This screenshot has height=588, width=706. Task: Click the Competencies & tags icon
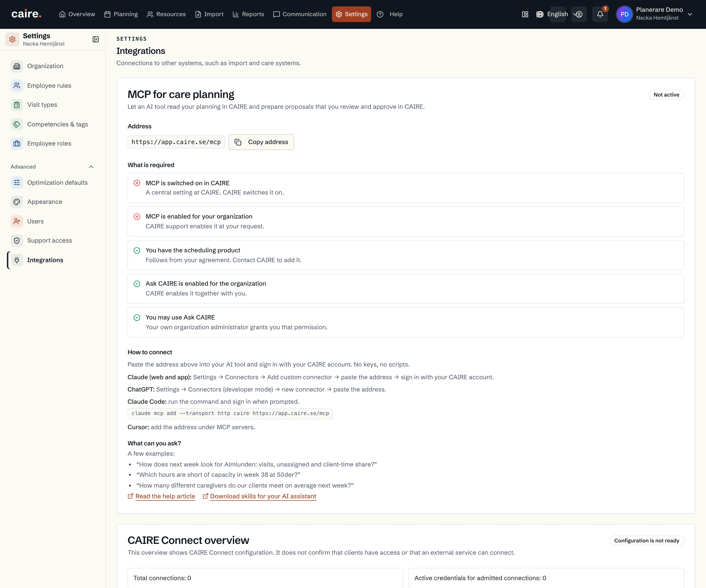coord(17,124)
